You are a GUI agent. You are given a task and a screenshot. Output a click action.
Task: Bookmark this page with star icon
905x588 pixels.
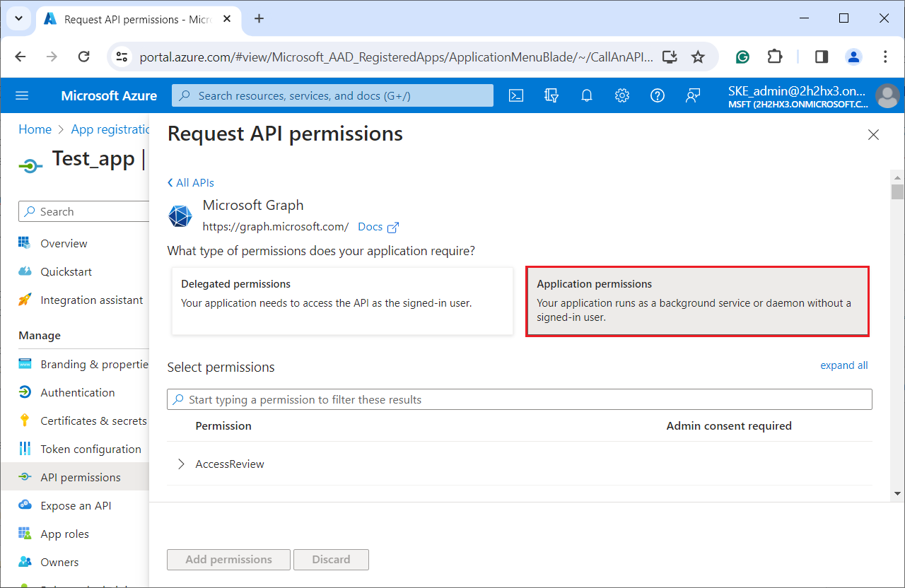pyautogui.click(x=698, y=57)
